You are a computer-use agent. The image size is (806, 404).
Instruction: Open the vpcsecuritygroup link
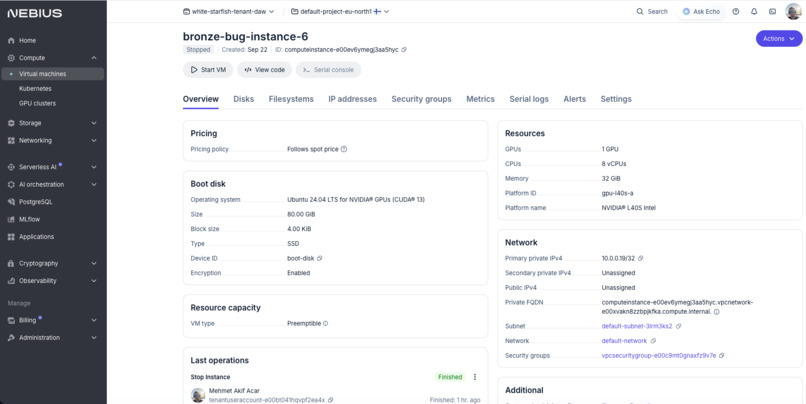click(658, 356)
